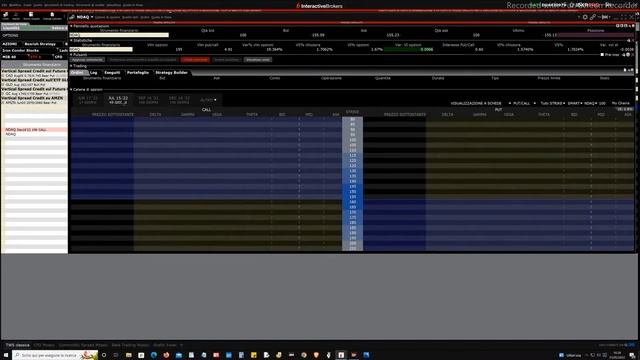
Task: Select strike 155 in the option chain
Action: pos(353,197)
